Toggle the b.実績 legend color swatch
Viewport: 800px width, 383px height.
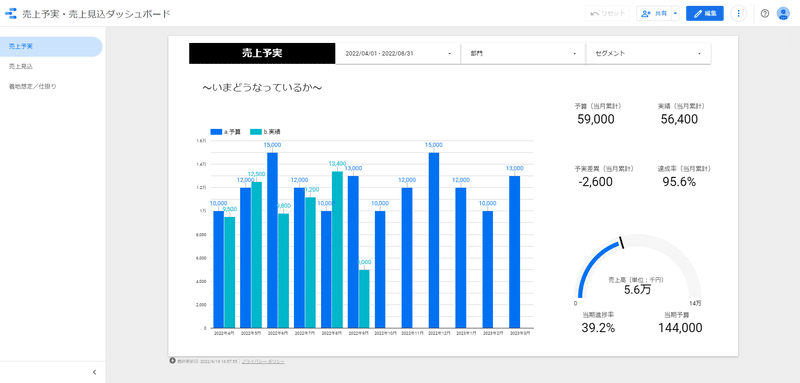click(256, 132)
